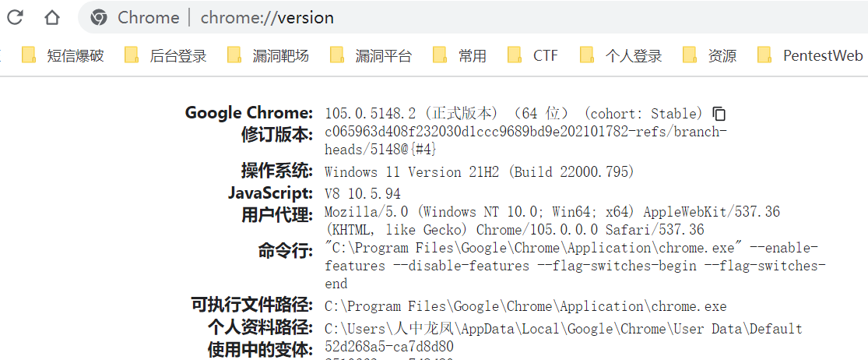Click the 资源 bookmark folder
This screenshot has width=868, height=360.
tap(710, 55)
